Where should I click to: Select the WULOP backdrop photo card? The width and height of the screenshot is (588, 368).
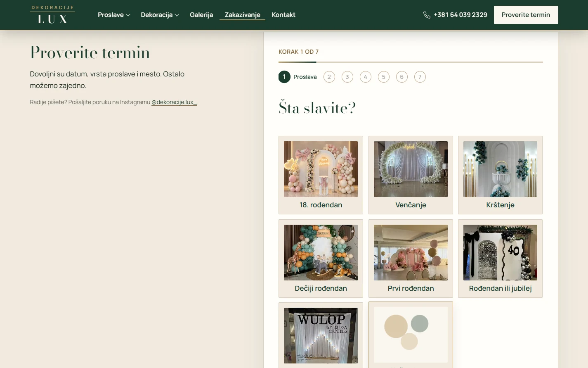321,335
